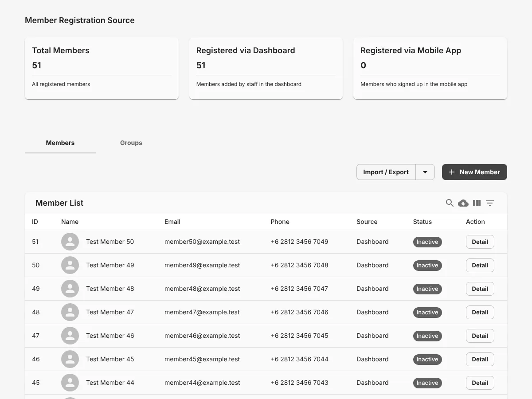Click phone +6 2812 3456 7043
This screenshot has width=532, height=399.
(x=300, y=383)
